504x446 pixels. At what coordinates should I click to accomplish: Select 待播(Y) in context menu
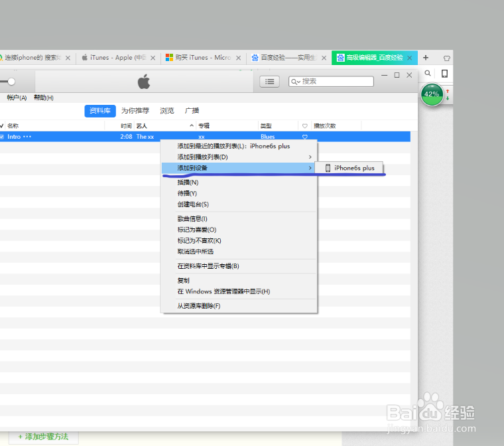click(x=239, y=193)
